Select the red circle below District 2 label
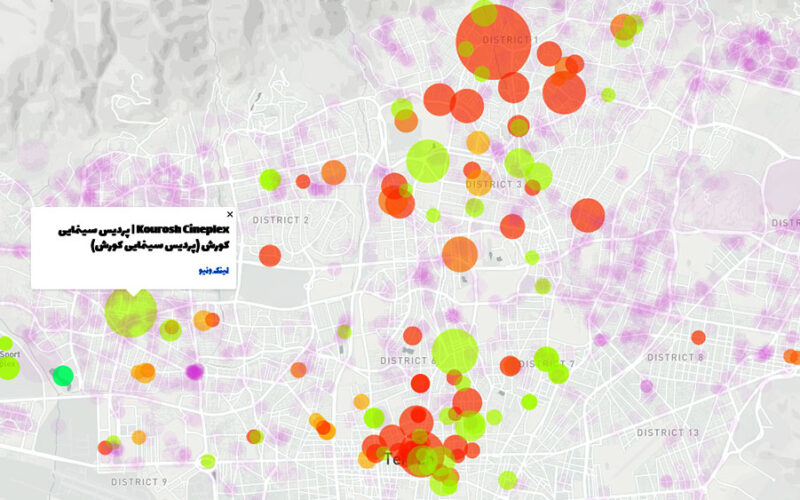800x500 pixels. [270, 256]
